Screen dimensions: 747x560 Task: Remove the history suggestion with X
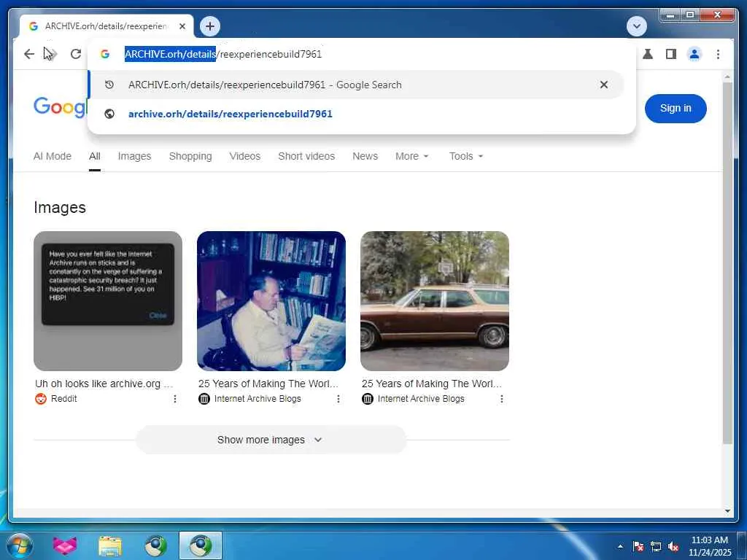pos(603,85)
